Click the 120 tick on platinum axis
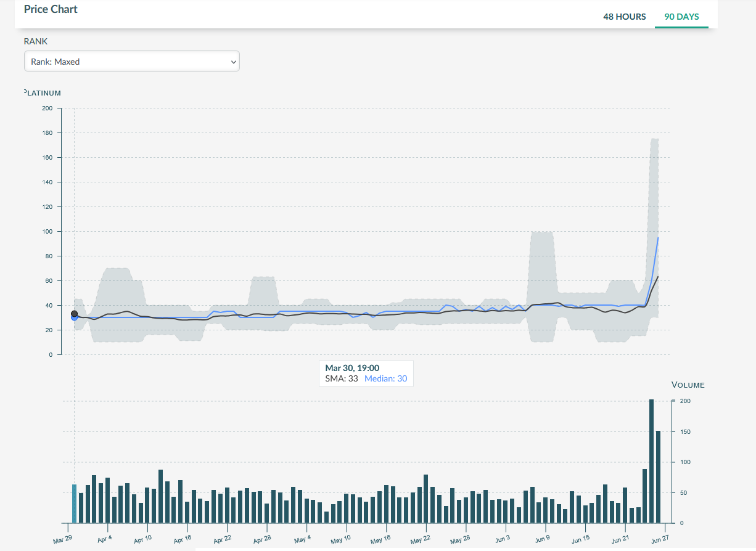 pos(47,207)
